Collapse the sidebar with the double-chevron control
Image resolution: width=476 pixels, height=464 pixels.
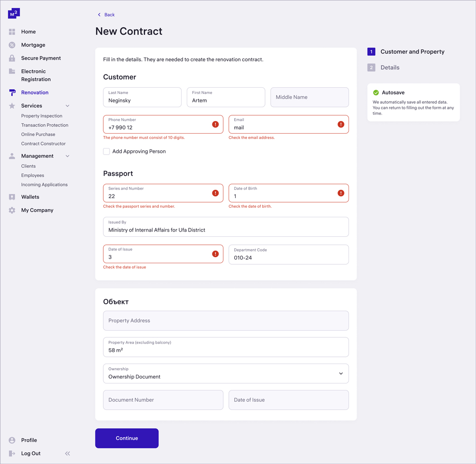tap(67, 453)
